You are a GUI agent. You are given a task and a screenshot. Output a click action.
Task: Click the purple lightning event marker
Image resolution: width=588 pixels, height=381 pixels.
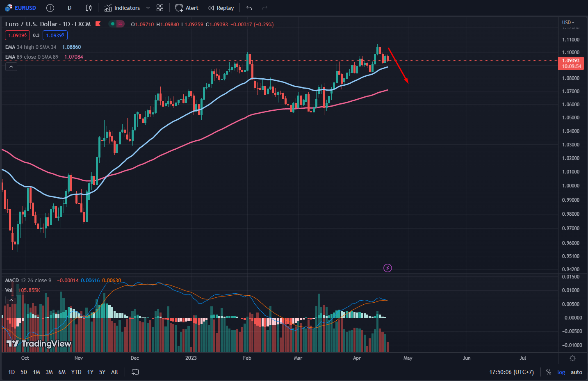[387, 268]
